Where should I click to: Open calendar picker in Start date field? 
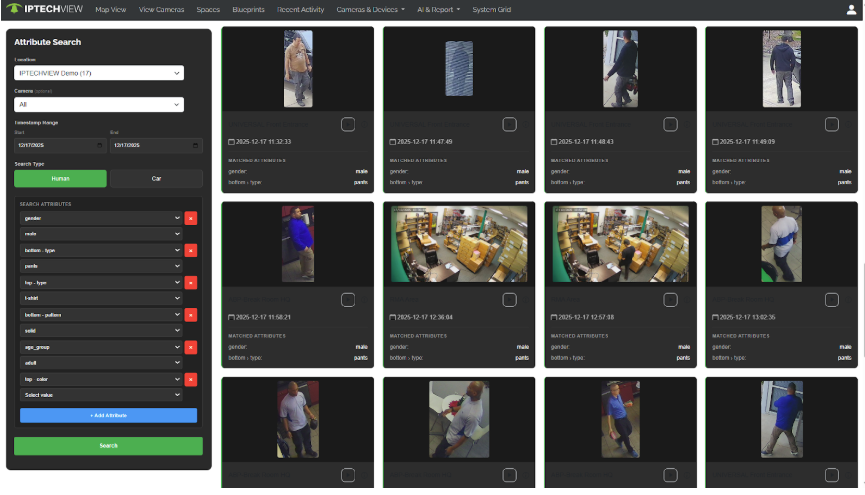click(x=99, y=145)
